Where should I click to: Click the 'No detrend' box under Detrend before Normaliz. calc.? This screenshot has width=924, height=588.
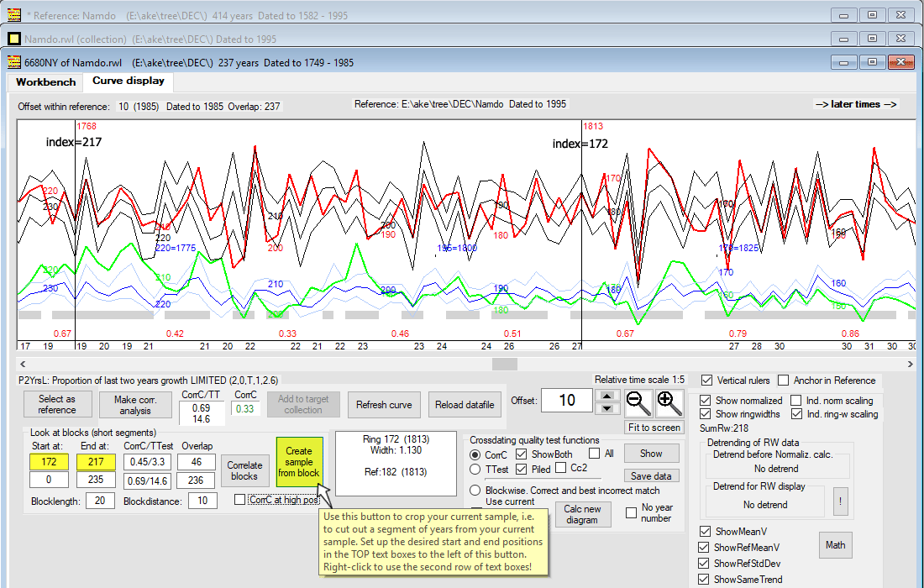[777, 469]
